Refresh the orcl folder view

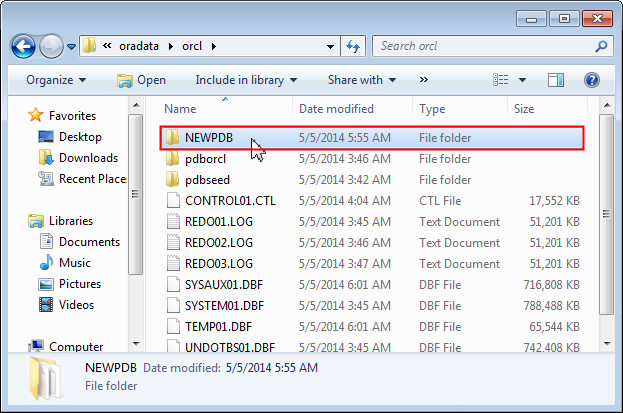(353, 47)
